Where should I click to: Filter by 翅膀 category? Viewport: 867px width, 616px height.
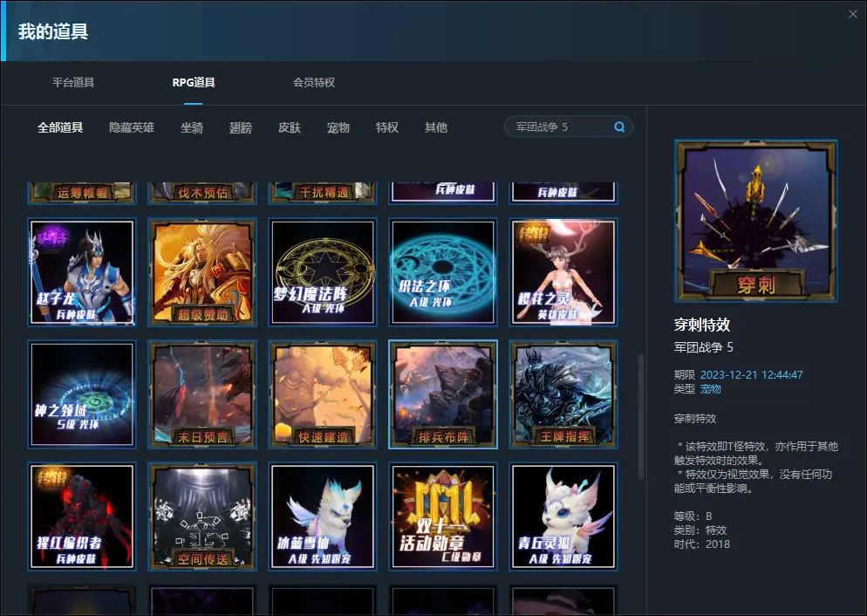coord(241,127)
